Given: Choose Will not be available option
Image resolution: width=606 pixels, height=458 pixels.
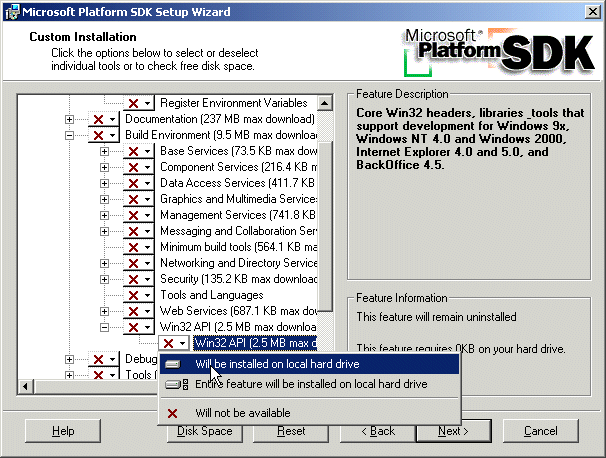Looking at the screenshot, I should [310, 413].
